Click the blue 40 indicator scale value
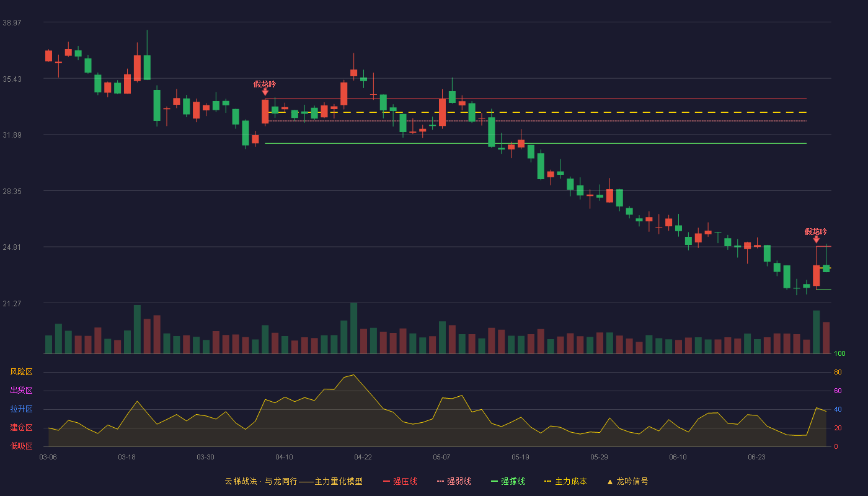 [x=838, y=409]
